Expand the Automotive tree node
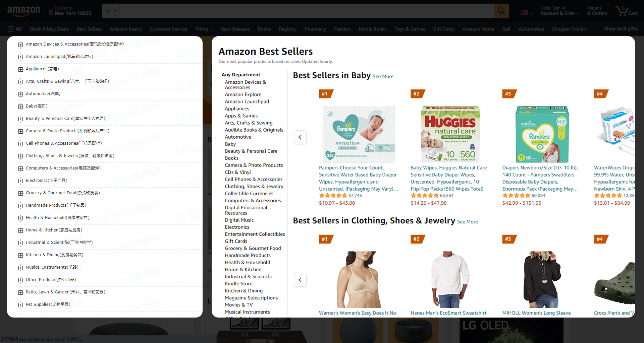Screen dimensions: 644x343 point(21,94)
